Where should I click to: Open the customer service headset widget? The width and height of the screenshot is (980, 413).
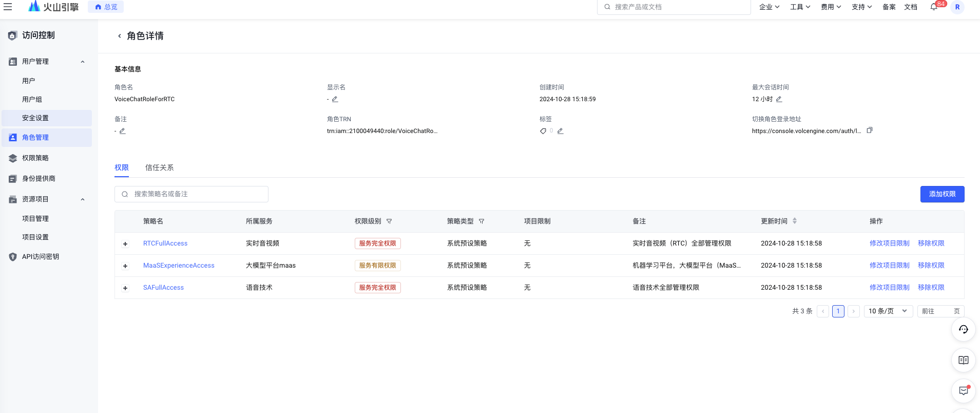pyautogui.click(x=964, y=329)
